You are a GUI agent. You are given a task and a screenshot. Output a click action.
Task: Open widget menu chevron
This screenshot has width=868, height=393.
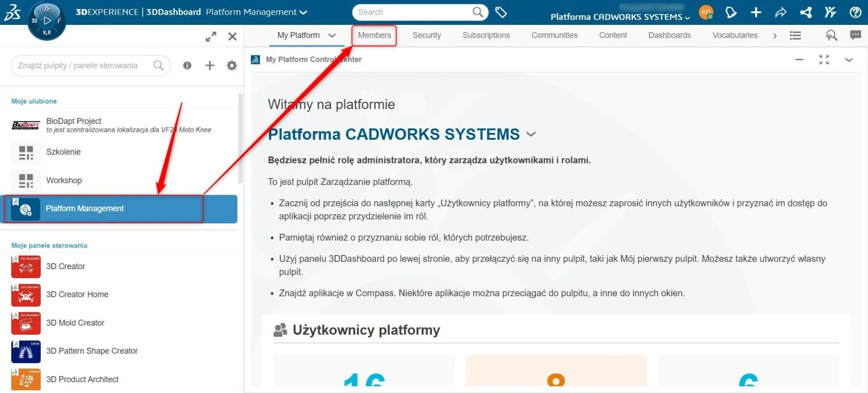point(849,59)
